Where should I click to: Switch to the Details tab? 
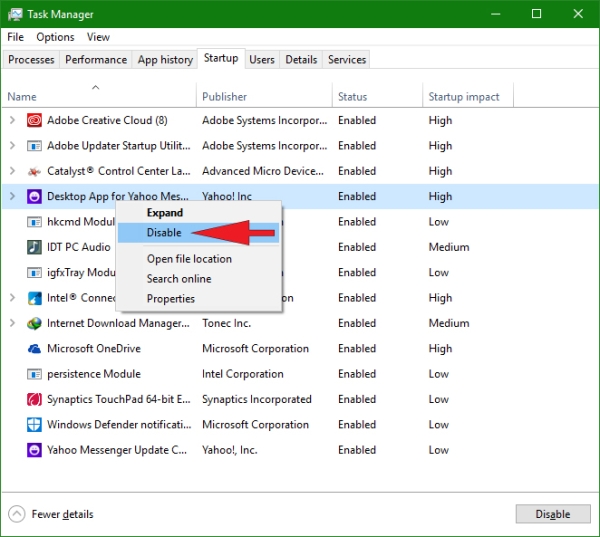(301, 60)
